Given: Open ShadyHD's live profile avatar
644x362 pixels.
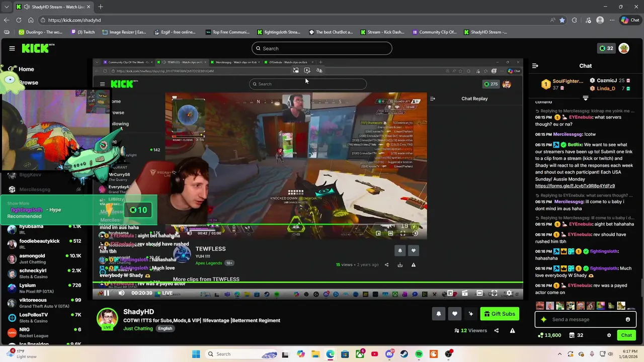Looking at the screenshot, I should coord(107,318).
